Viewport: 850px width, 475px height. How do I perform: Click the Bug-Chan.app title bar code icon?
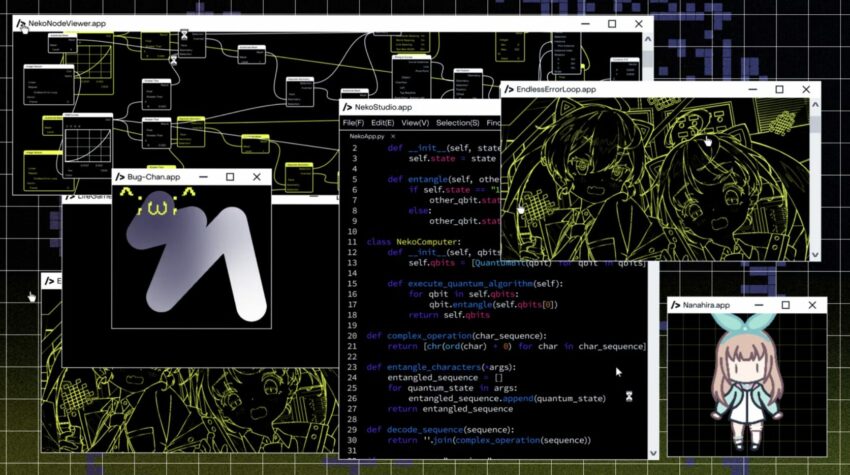point(120,177)
